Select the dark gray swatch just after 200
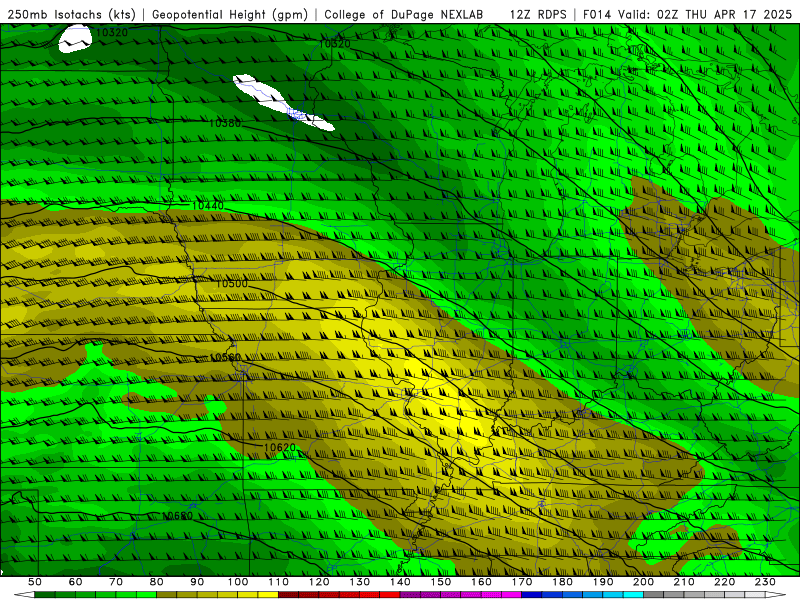This screenshot has width=800, height=600. (654, 595)
